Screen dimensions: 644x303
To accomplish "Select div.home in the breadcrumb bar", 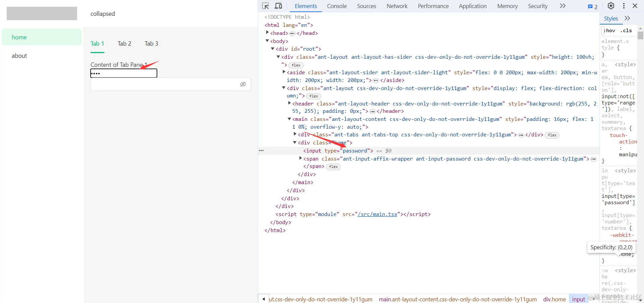I will coord(554,299).
